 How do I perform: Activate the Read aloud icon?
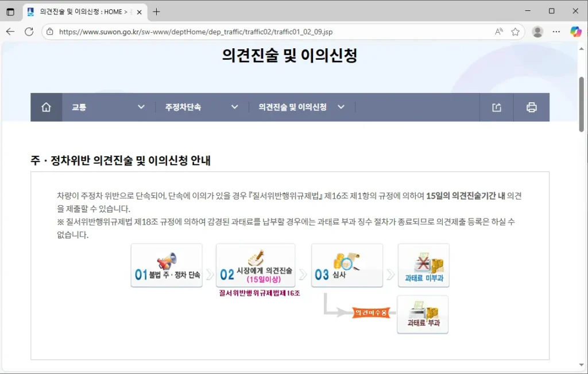498,32
